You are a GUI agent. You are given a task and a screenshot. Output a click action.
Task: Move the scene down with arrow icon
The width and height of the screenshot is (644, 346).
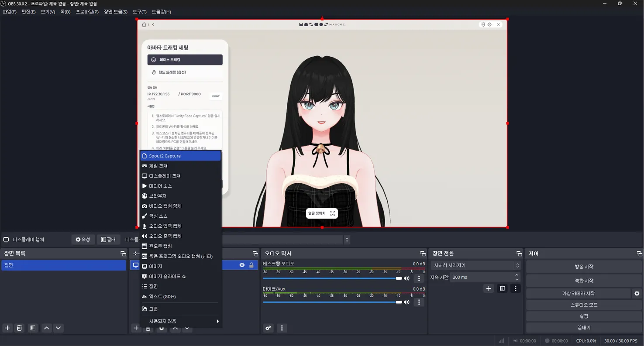pos(59,328)
